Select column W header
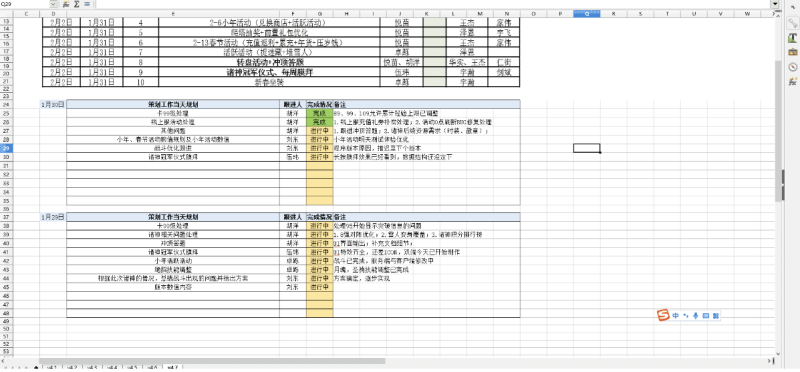This screenshot has height=372, width=800. pos(747,14)
